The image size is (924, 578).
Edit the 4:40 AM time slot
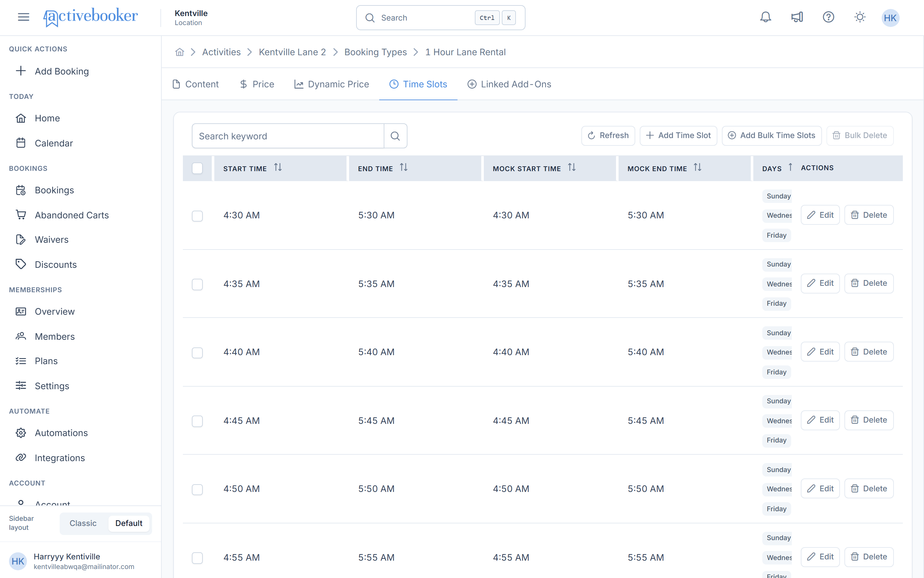pos(820,352)
